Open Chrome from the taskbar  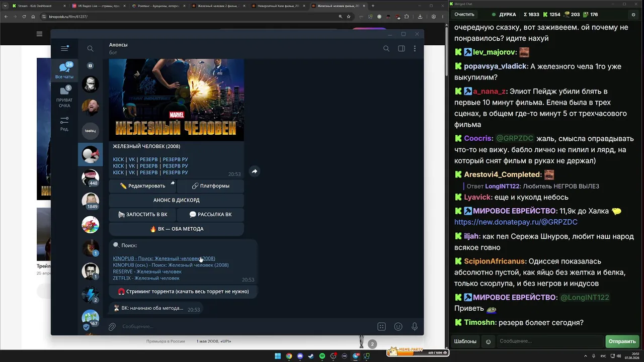point(289,356)
